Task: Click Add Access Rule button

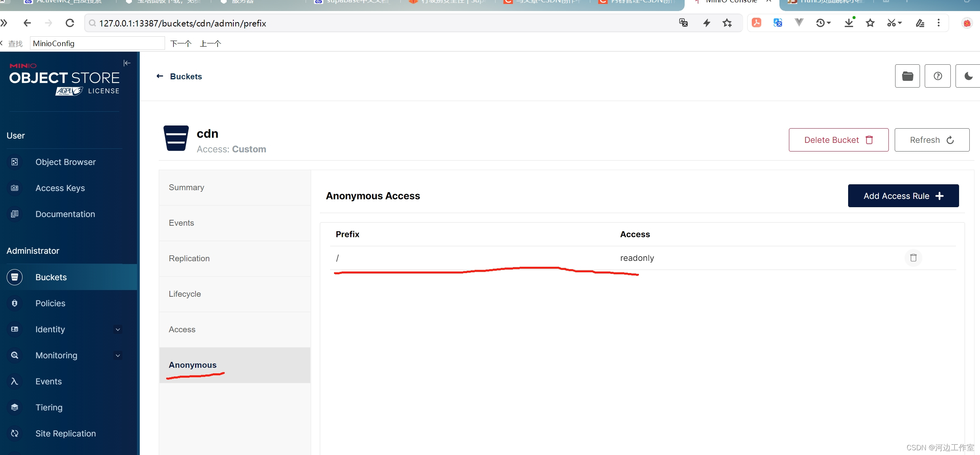Action: (903, 196)
